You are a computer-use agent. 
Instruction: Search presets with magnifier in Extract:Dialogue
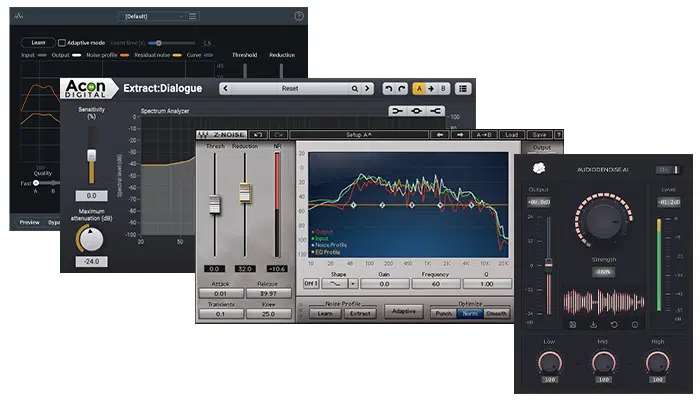(354, 88)
